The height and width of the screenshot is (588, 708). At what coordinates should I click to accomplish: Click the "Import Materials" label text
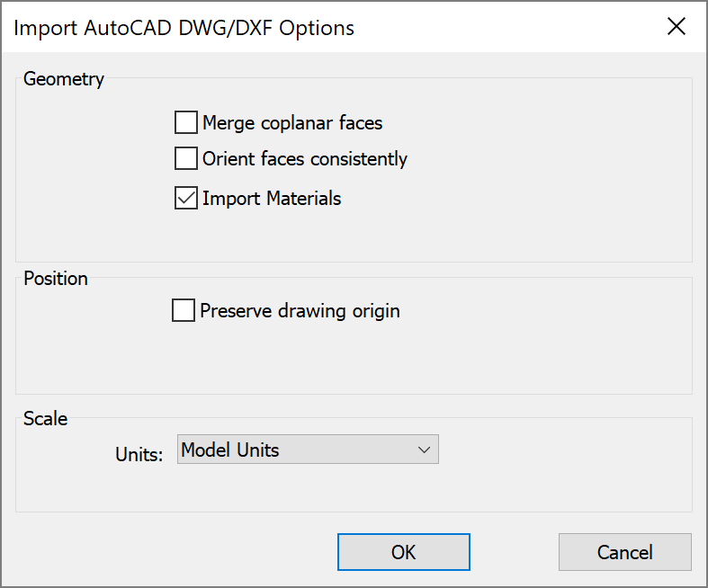point(272,198)
